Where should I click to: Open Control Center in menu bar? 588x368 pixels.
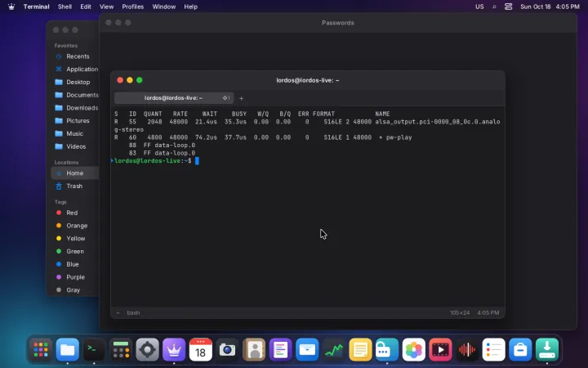click(509, 7)
